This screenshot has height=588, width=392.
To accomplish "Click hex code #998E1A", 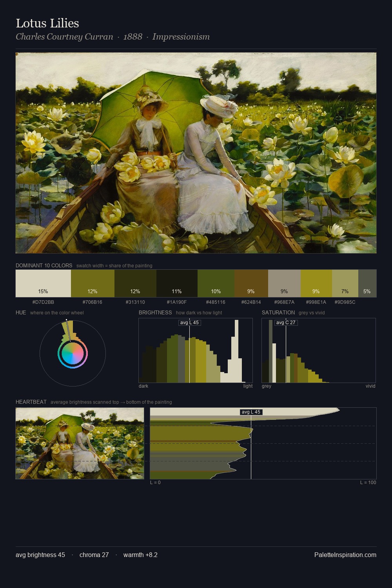I will (316, 302).
